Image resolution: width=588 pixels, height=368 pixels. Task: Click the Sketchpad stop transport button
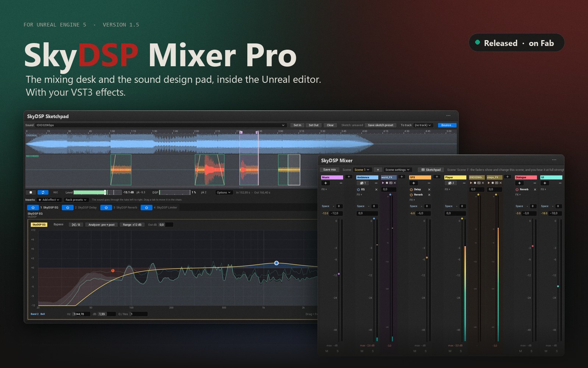tap(31, 192)
